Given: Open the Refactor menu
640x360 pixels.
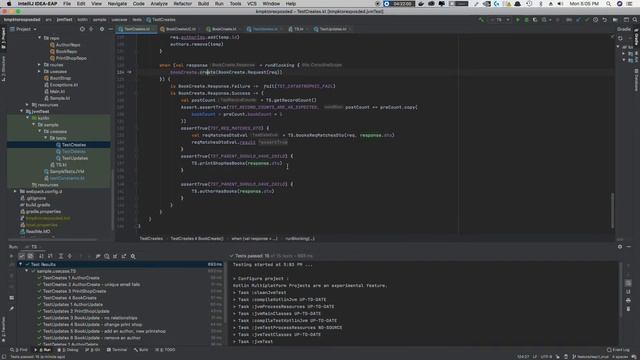Looking at the screenshot, I should (x=182, y=3).
